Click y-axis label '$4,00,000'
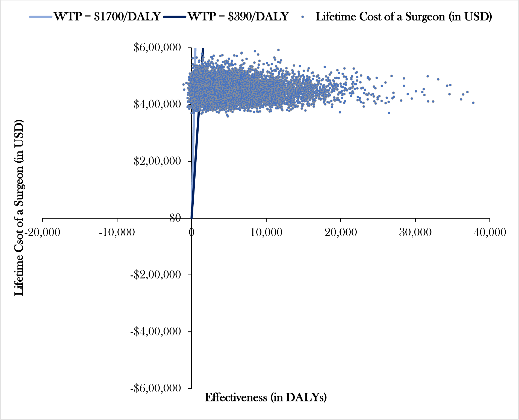 coord(157,104)
